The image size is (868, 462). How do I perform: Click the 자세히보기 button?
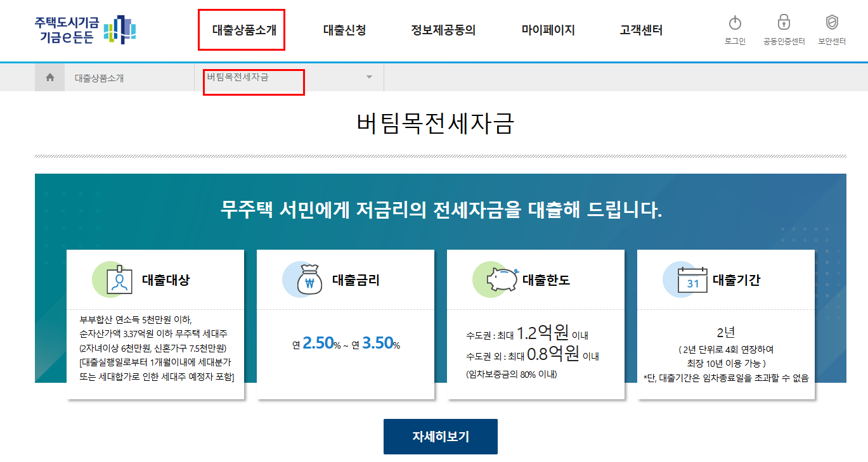pos(440,436)
